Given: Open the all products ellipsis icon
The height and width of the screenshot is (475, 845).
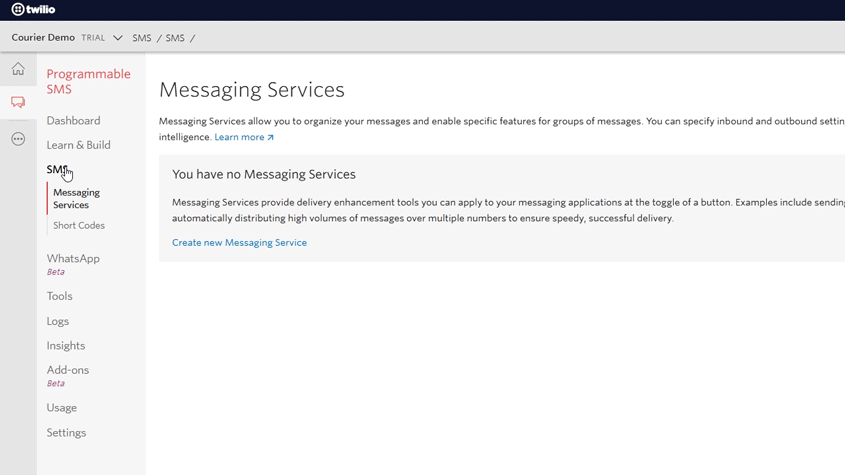Looking at the screenshot, I should click(x=18, y=139).
